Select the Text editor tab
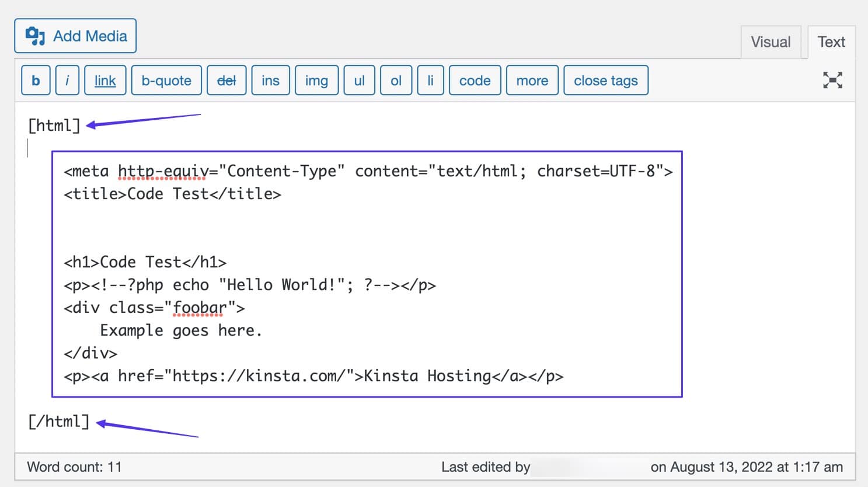The height and width of the screenshot is (487, 868). (831, 41)
